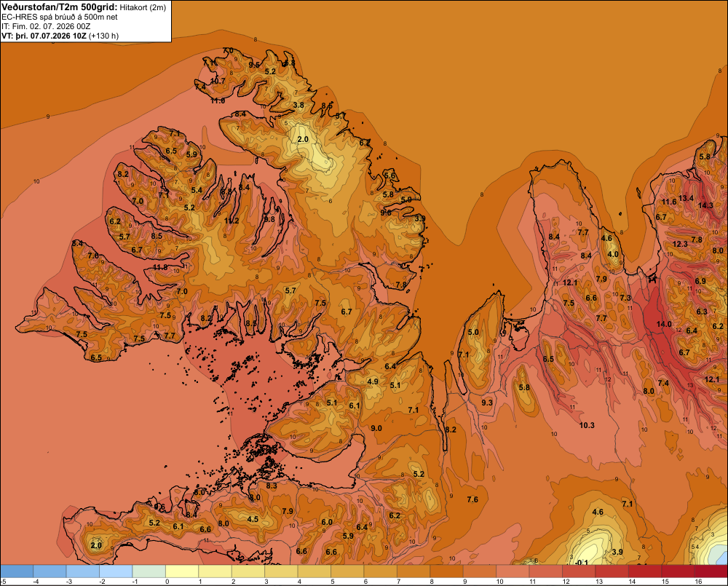This screenshot has width=728, height=586.
Task: Click the Veðurstofan/T2m 500grid title text
Action: coord(58,7)
